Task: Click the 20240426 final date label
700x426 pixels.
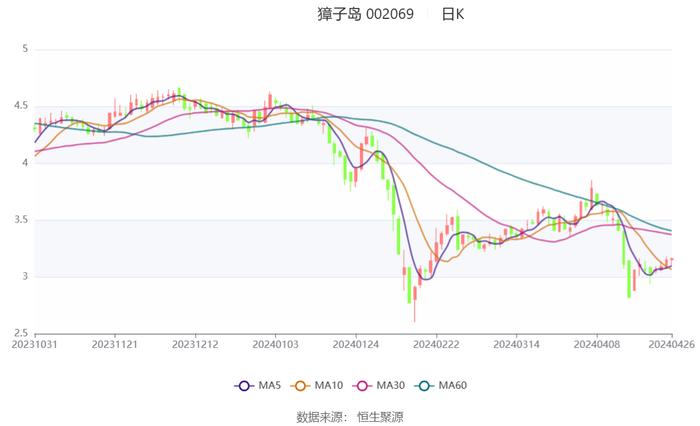Action: pos(672,342)
